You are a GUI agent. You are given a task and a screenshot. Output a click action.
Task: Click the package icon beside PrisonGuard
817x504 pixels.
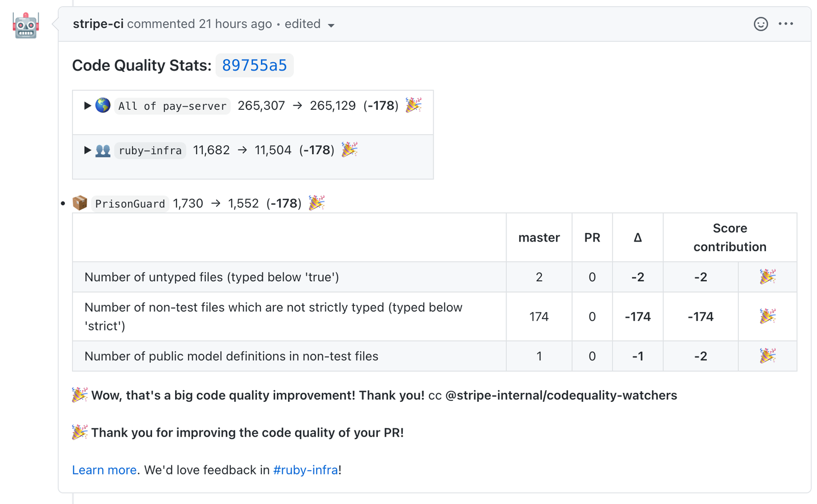pyautogui.click(x=80, y=203)
